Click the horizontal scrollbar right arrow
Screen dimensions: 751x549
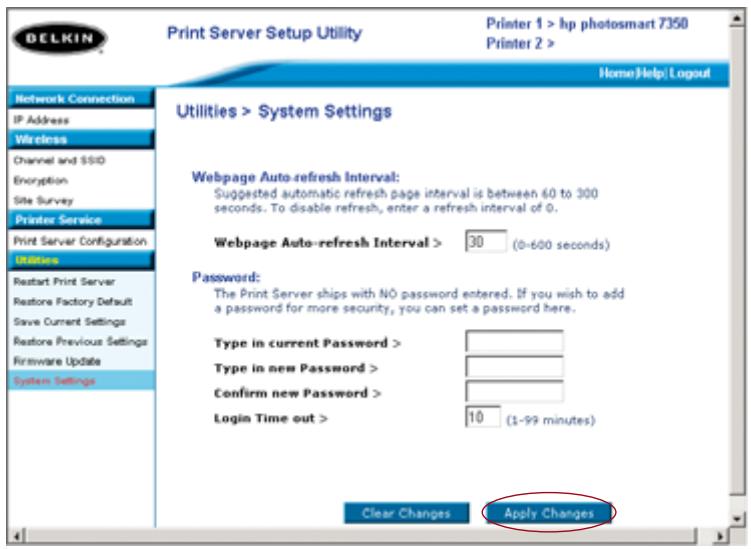720,536
